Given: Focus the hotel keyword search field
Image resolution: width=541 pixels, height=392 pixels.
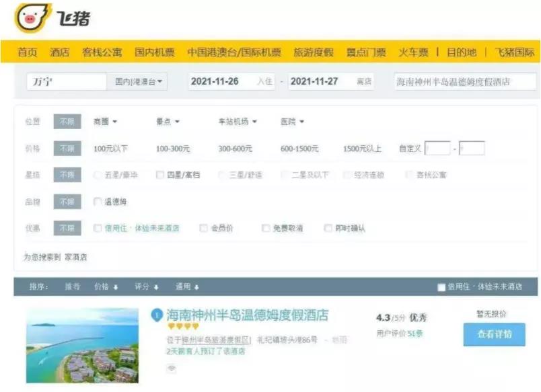Looking at the screenshot, I should pos(466,82).
